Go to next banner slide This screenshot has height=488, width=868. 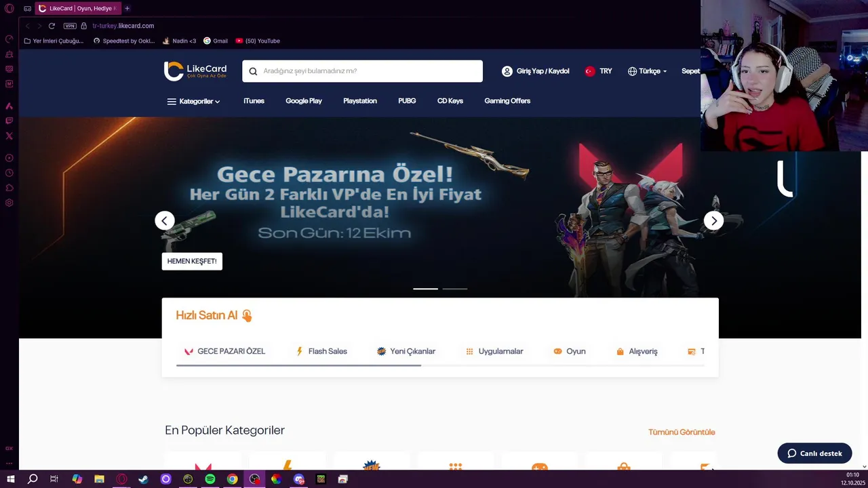pyautogui.click(x=713, y=221)
